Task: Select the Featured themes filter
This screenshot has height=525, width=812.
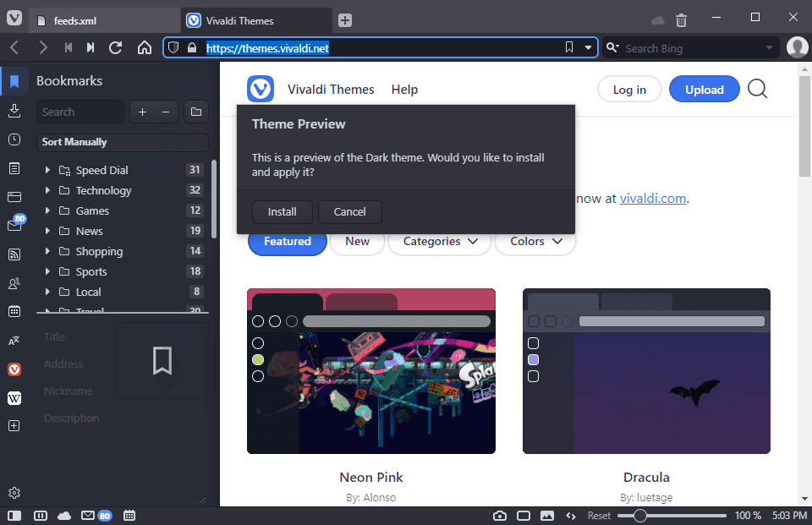Action: click(288, 242)
